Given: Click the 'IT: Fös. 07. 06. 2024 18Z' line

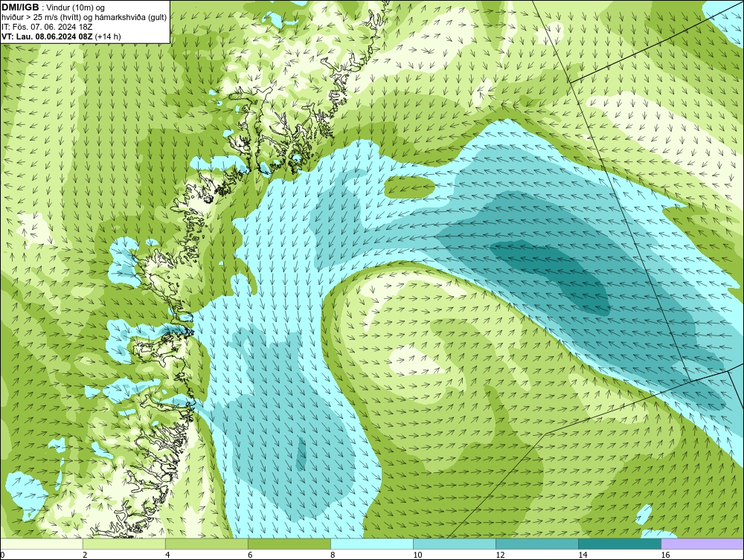Looking at the screenshot, I should click(x=47, y=27).
